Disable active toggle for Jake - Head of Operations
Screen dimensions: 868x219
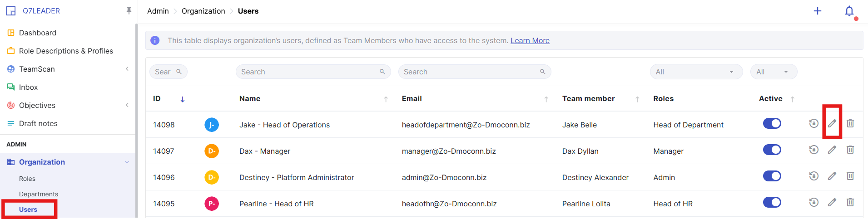click(x=772, y=123)
